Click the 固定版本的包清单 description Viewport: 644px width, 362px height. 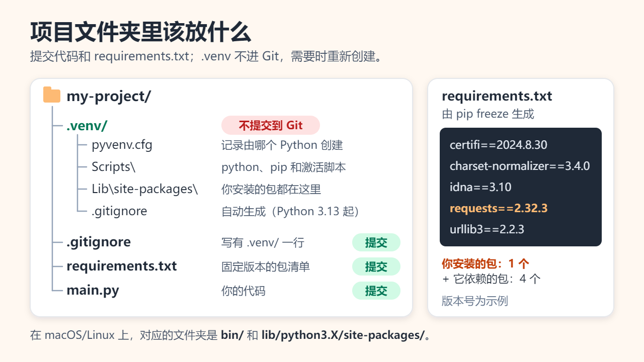tap(266, 266)
